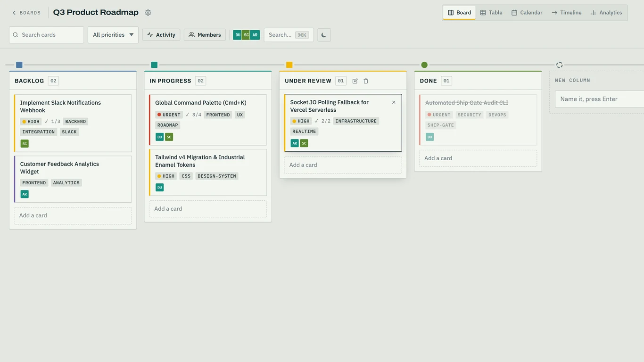Add a card to Under Review column
Viewport: 644px width, 362px height.
click(343, 165)
